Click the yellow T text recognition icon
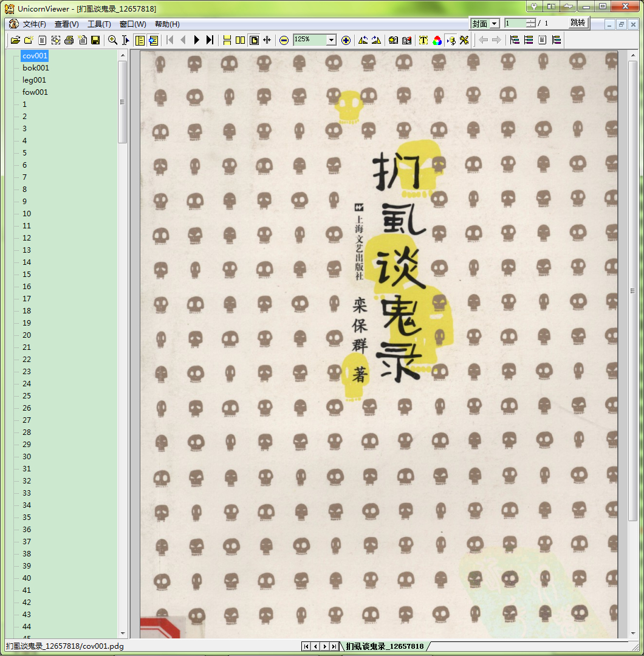Viewport: 644px width, 656px height. click(x=423, y=40)
